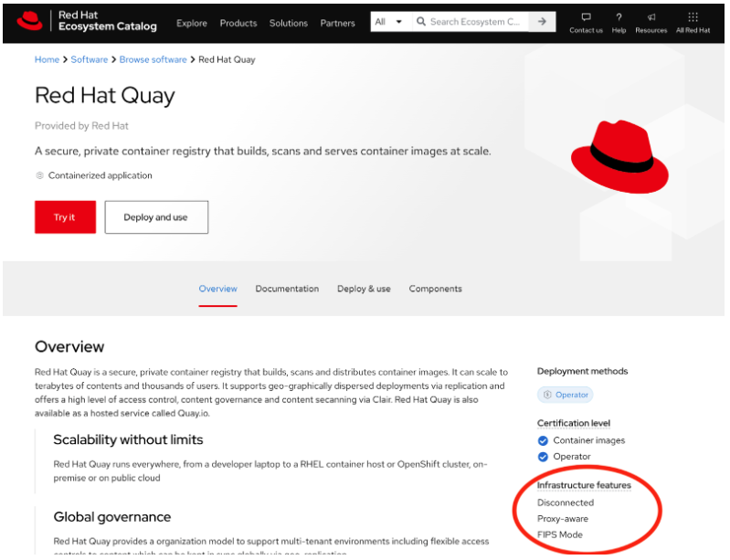Click the Operator deployment method badge

[566, 395]
